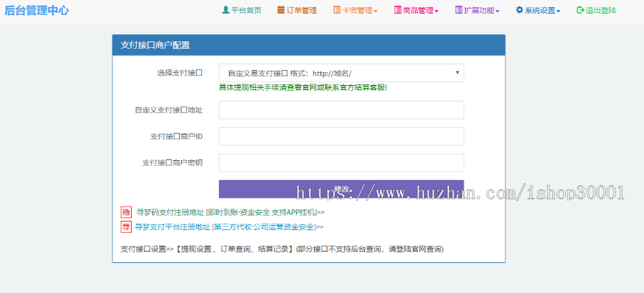Open the 系统设置 menu label
The width and height of the screenshot is (644, 293).
pyautogui.click(x=540, y=11)
